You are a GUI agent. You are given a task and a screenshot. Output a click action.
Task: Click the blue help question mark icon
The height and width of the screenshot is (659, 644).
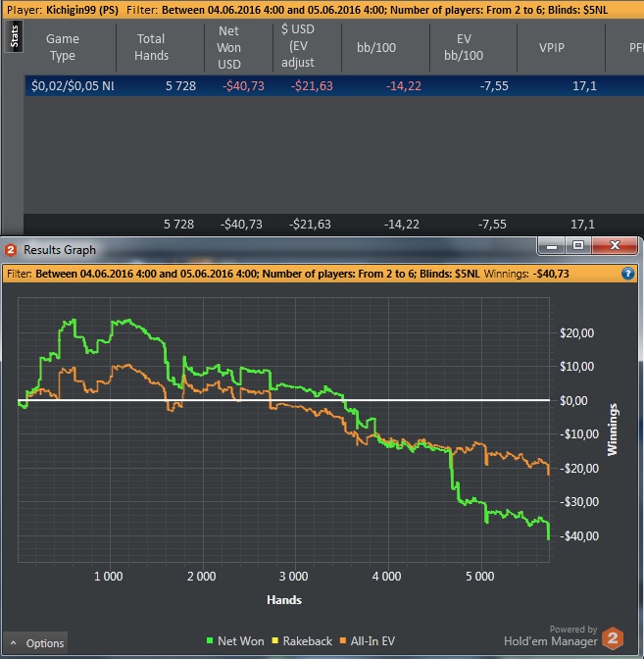point(627,274)
